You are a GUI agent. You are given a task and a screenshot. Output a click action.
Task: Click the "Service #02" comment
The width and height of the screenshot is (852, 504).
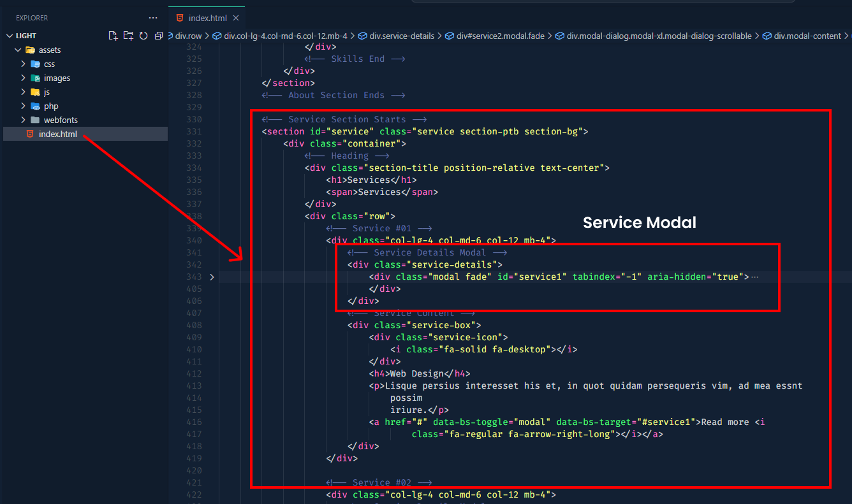(379, 483)
